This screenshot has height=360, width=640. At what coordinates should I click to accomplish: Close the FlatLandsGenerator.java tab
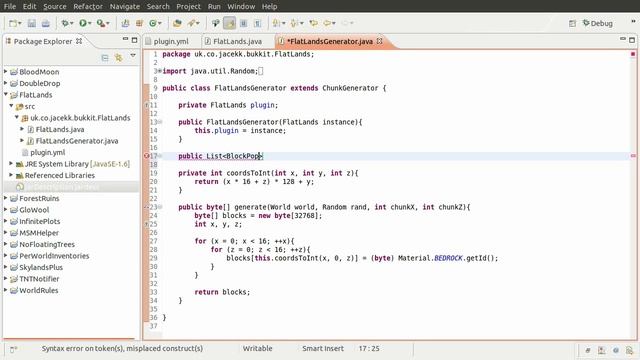[x=380, y=41]
